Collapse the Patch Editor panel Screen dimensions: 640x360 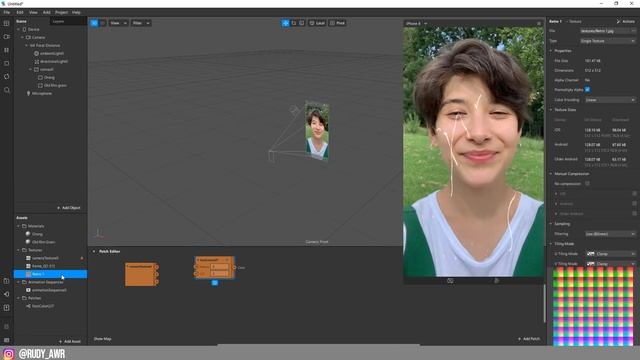pos(94,251)
